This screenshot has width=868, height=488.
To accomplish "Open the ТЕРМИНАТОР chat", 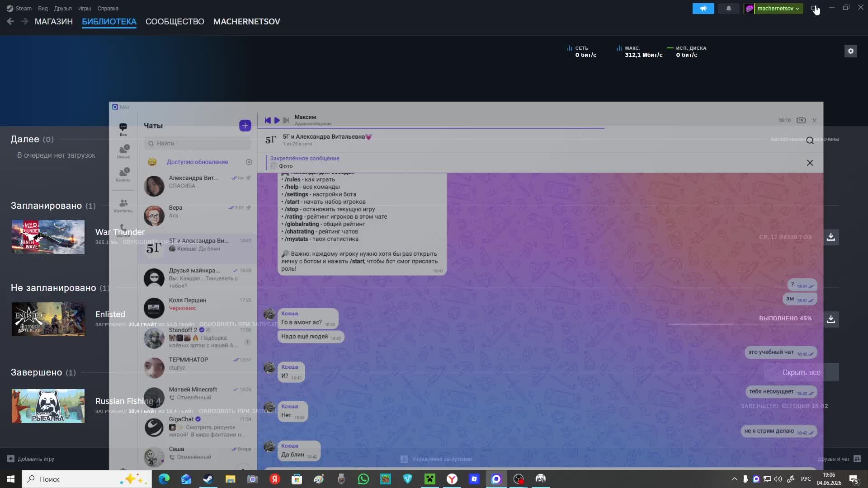I will 198,367.
